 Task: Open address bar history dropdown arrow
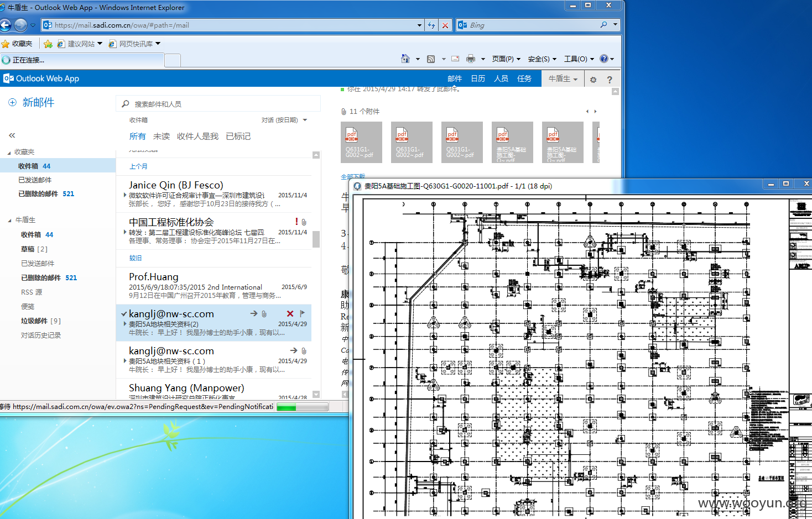pyautogui.click(x=419, y=25)
